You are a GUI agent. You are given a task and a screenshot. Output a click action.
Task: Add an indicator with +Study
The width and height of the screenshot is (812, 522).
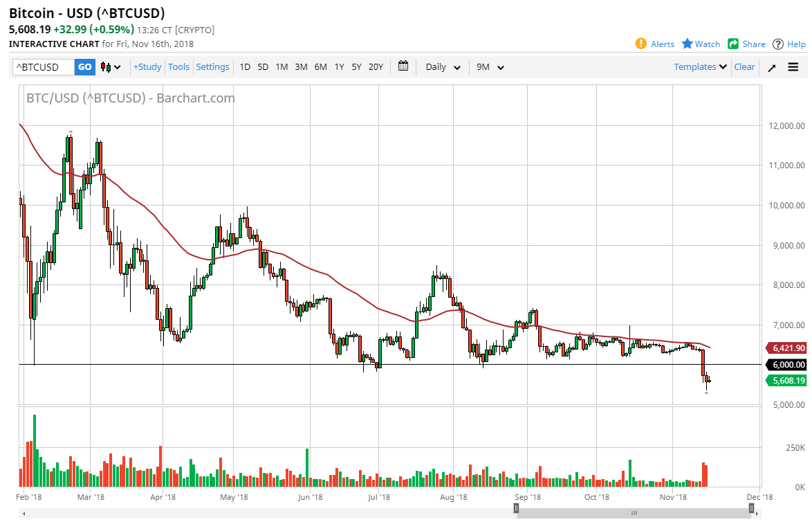point(147,66)
